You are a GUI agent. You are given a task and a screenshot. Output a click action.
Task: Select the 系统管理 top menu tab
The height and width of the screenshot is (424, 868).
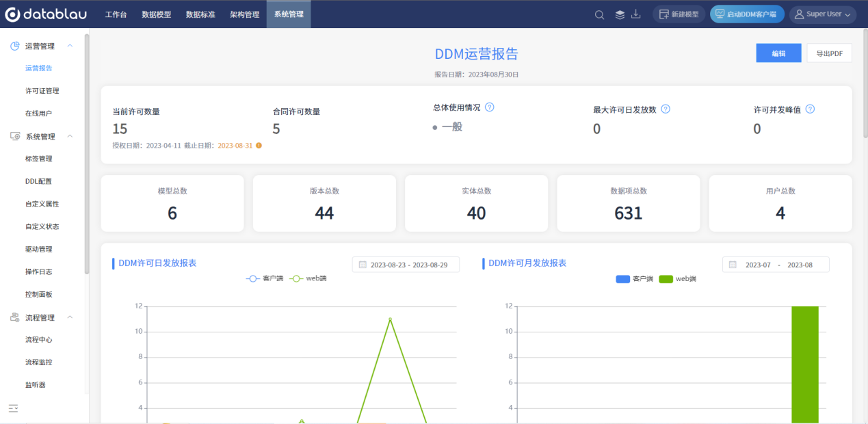289,14
